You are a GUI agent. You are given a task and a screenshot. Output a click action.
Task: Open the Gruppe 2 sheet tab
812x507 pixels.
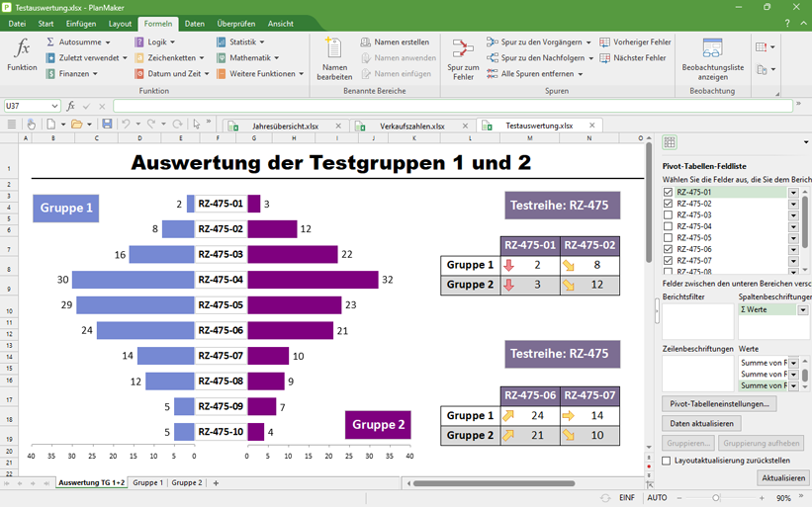187,482
